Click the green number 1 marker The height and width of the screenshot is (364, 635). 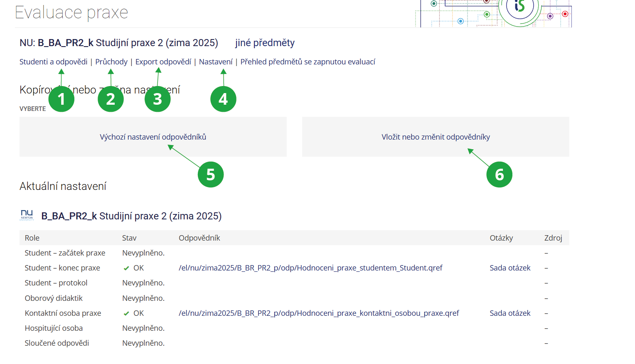(62, 99)
